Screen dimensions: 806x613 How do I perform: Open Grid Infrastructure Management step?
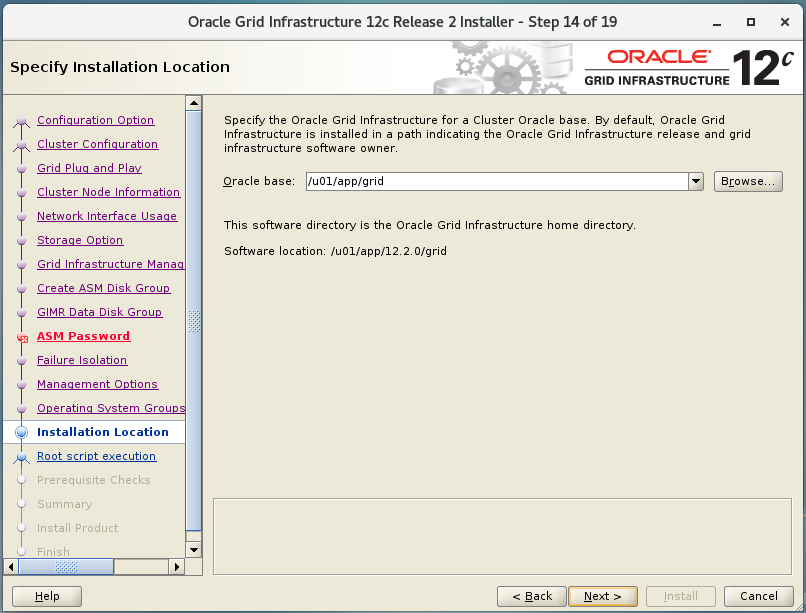coord(111,264)
